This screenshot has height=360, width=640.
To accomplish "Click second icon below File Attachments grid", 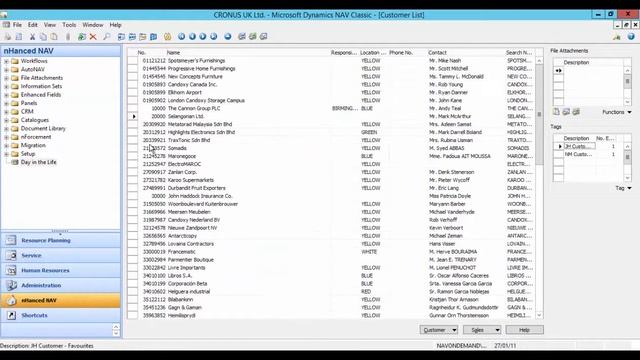I will [566, 112].
